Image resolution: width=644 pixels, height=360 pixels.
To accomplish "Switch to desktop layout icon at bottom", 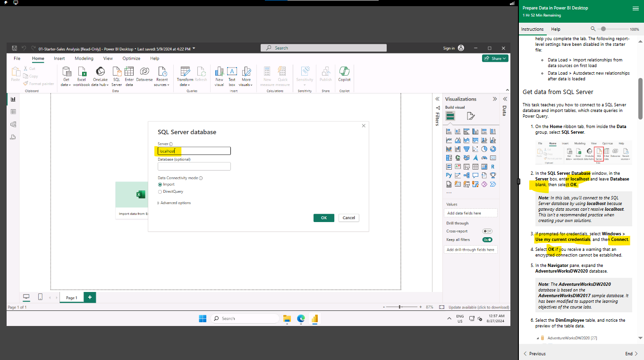I will pos(26,297).
